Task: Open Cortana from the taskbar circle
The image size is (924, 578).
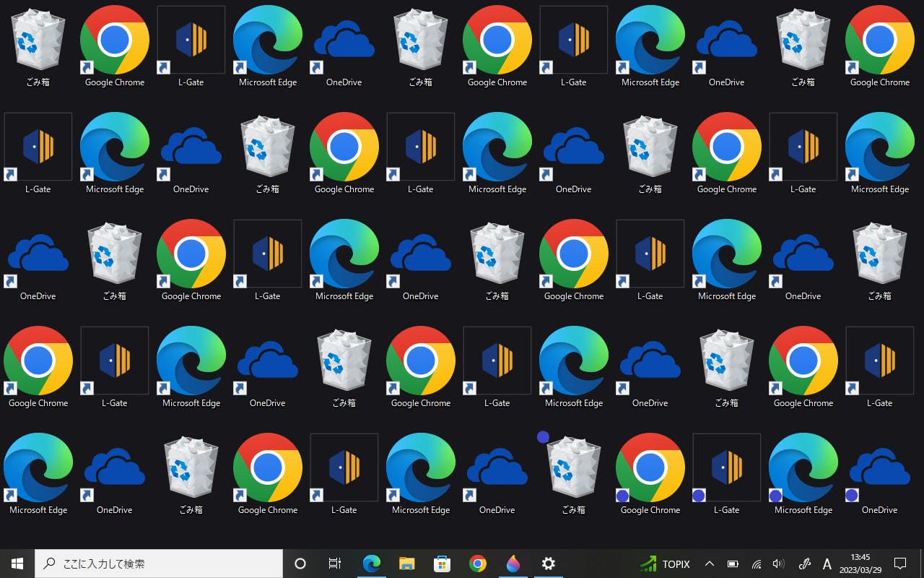Action: 300,564
